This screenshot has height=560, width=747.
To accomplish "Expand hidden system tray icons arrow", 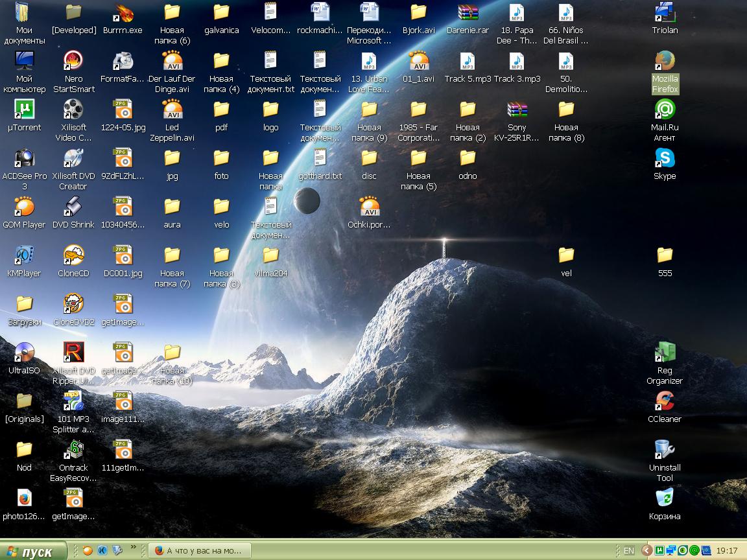I will click(x=646, y=551).
